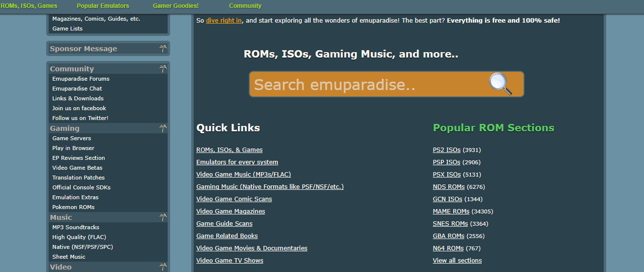Open Video Game Comic Scans
The width and height of the screenshot is (644, 272).
[234, 199]
